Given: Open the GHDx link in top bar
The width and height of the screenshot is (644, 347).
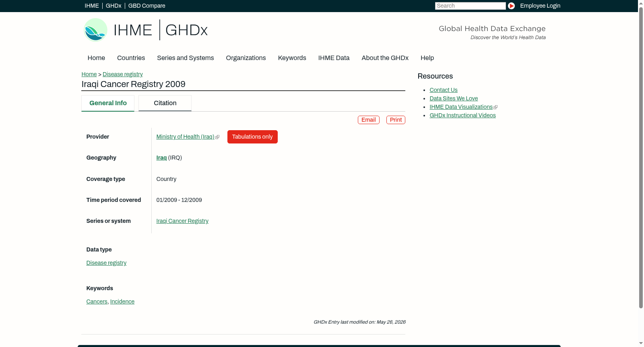Looking at the screenshot, I should click(x=114, y=6).
